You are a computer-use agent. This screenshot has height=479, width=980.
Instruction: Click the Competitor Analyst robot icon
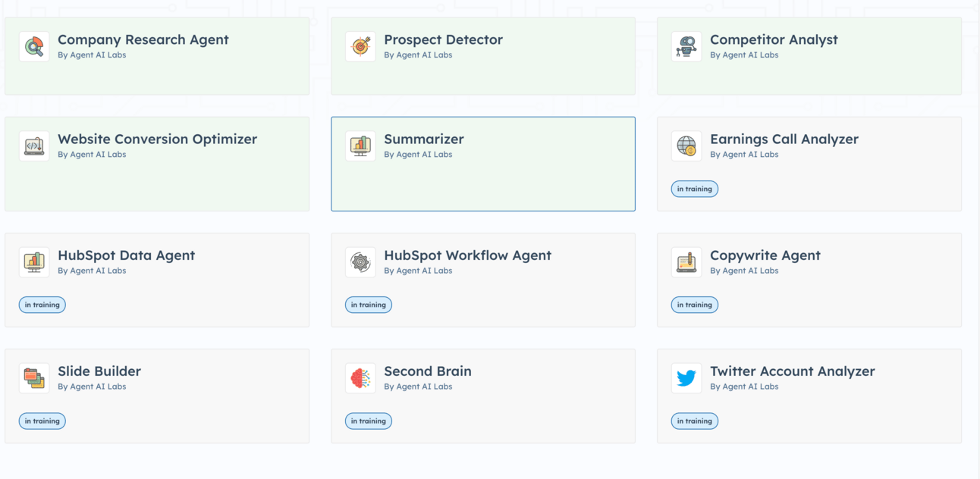pyautogui.click(x=686, y=47)
